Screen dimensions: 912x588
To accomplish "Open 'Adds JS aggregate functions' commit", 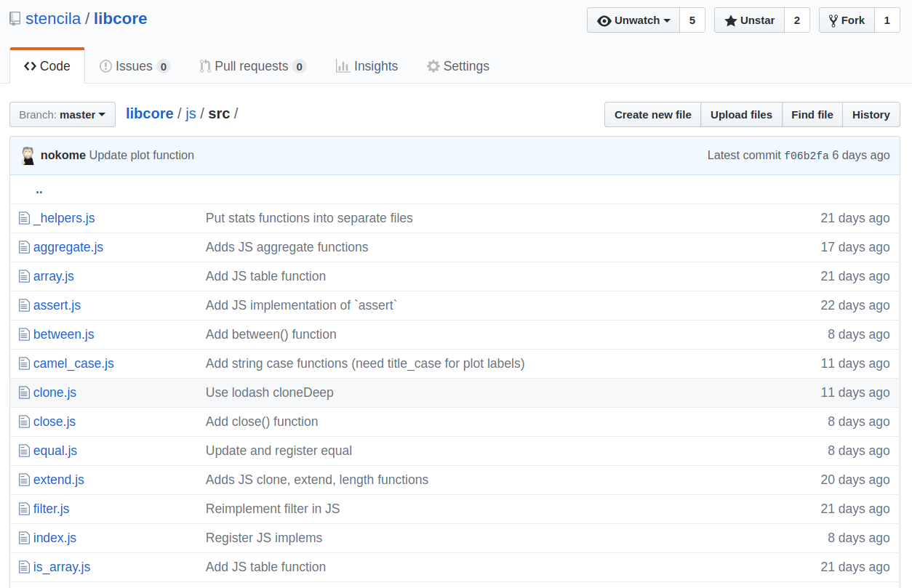I will coord(287,247).
